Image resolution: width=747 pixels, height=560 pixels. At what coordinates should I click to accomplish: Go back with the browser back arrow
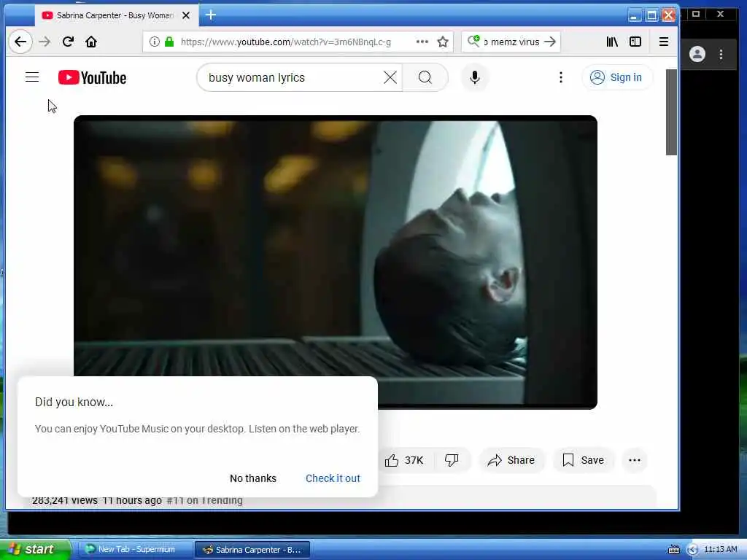click(20, 42)
